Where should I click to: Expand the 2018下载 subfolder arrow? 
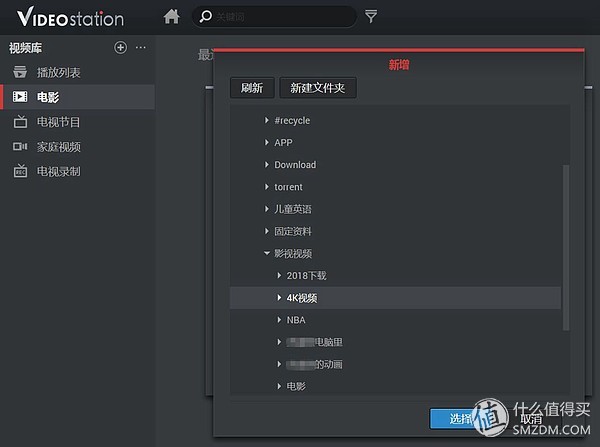(x=279, y=275)
